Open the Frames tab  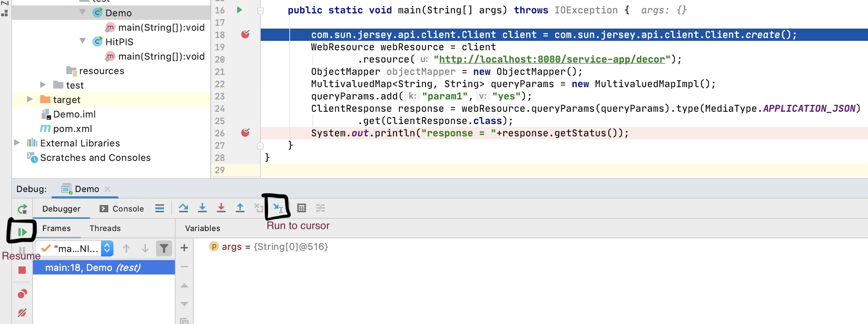tap(56, 228)
